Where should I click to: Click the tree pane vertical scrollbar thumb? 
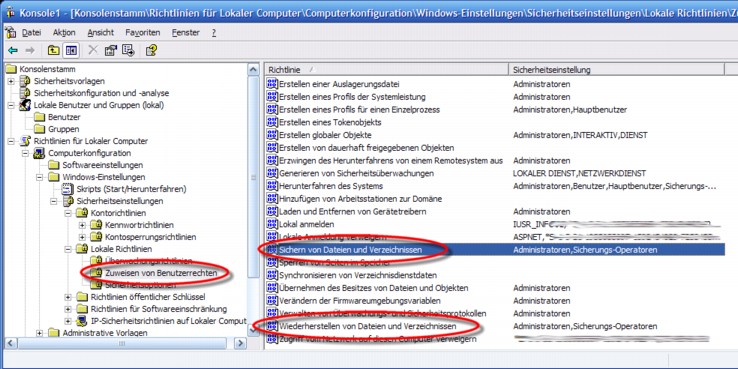[x=253, y=177]
